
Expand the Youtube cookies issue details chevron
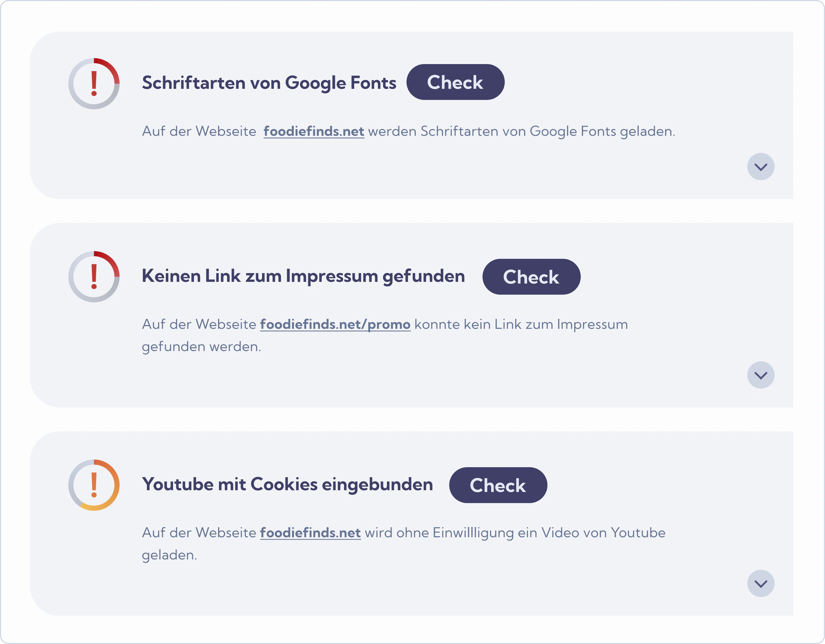click(x=760, y=584)
